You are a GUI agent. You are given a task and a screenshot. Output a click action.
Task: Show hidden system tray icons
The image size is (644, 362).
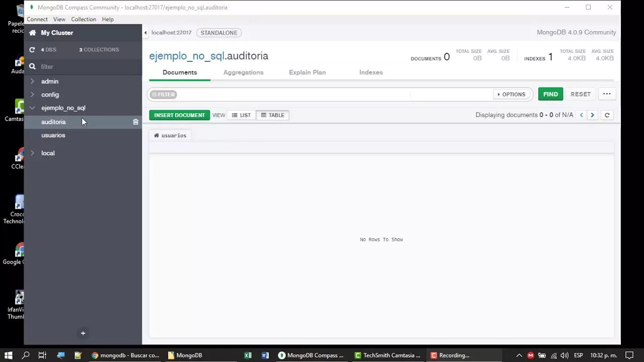519,355
